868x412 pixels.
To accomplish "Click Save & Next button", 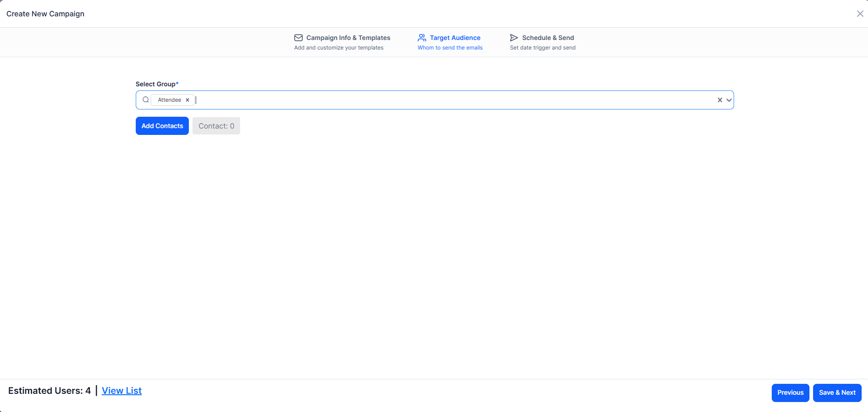I will click(x=837, y=393).
